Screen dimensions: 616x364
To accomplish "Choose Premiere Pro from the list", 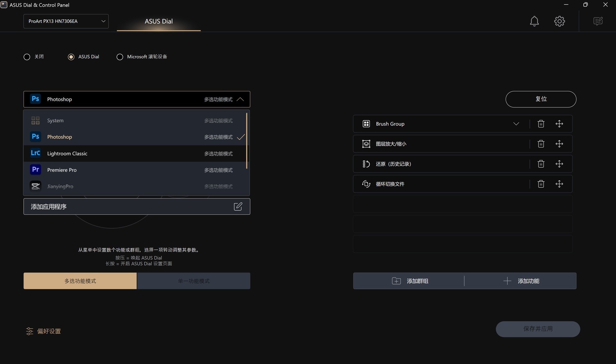I will pos(135,170).
